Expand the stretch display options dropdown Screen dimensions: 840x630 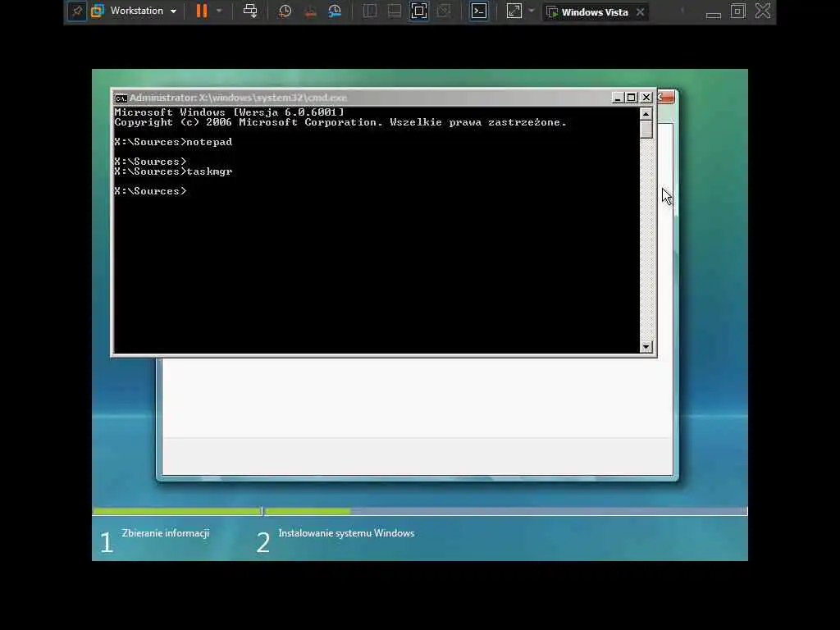[x=532, y=11]
